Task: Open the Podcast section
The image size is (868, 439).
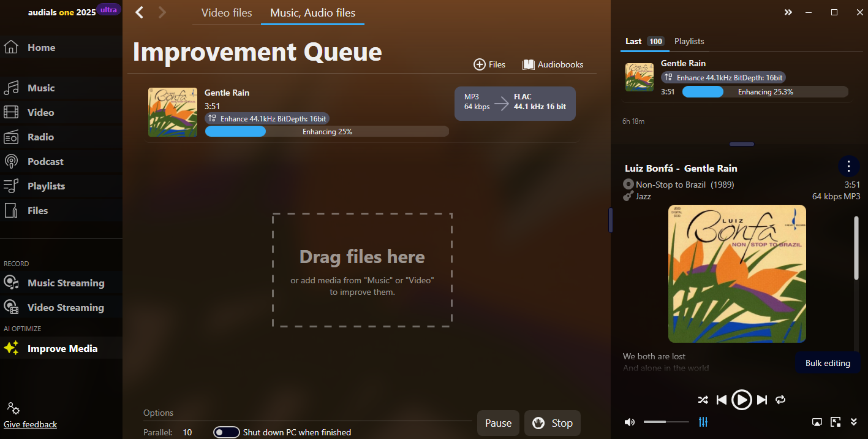Action: [x=45, y=162]
